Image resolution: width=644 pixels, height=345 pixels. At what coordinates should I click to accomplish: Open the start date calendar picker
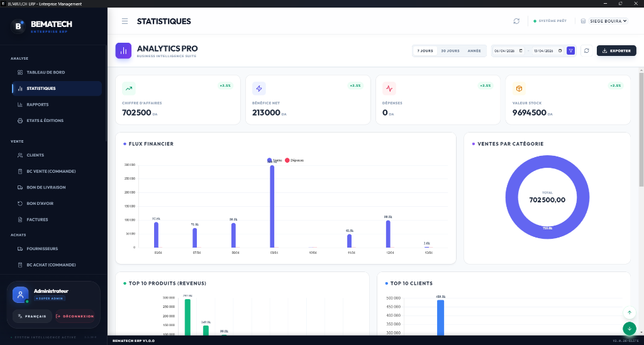pos(521,51)
